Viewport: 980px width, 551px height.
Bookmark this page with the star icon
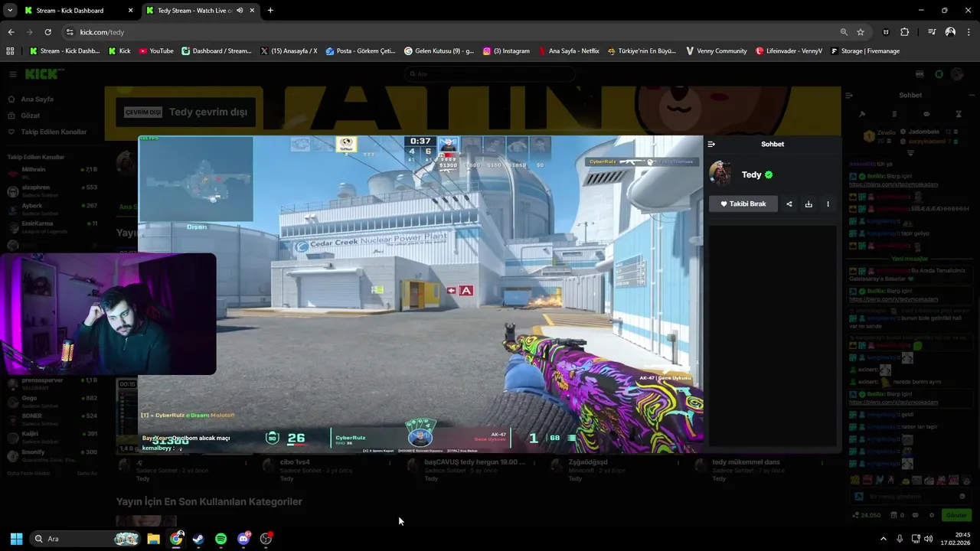pos(861,32)
